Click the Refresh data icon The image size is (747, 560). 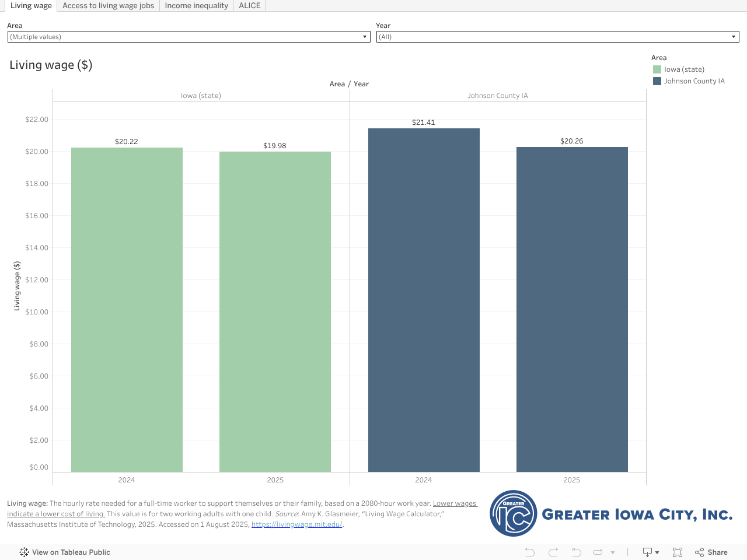pyautogui.click(x=598, y=552)
